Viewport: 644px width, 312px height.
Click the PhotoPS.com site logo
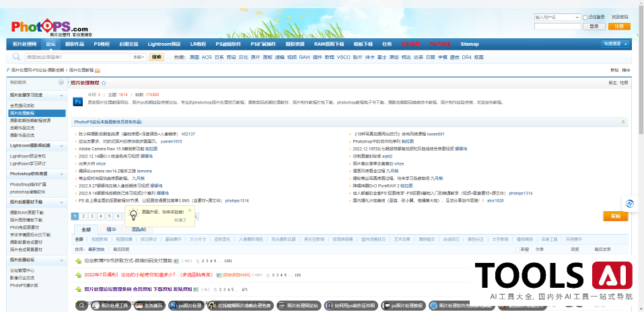tap(50, 27)
